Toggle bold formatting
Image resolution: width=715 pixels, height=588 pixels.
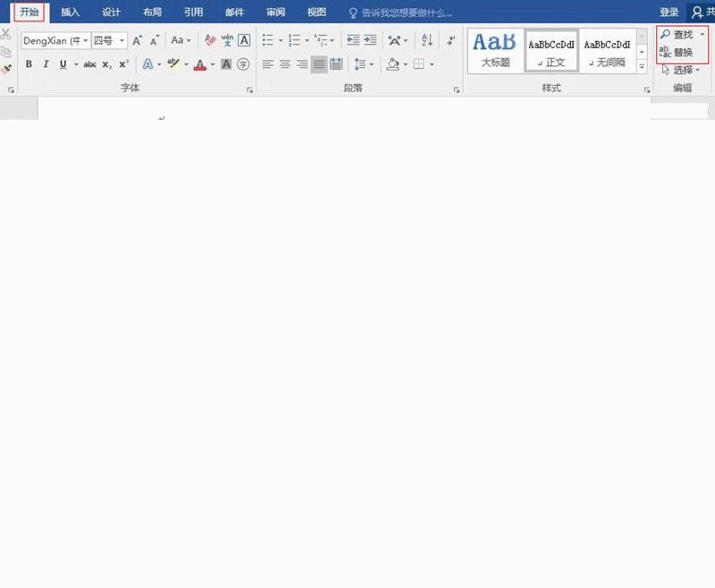(x=29, y=65)
